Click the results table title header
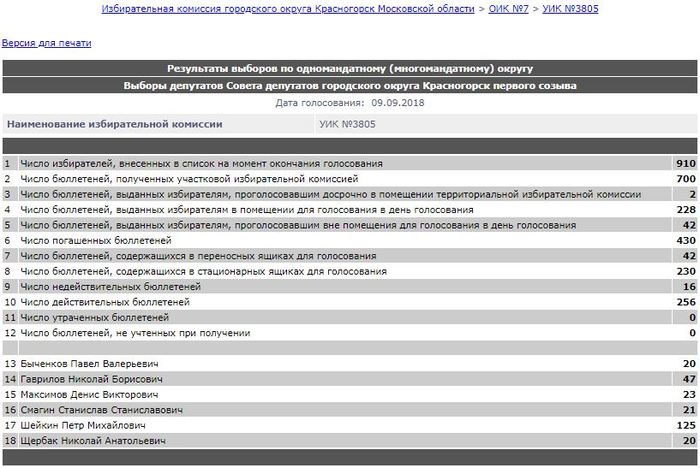 point(350,69)
